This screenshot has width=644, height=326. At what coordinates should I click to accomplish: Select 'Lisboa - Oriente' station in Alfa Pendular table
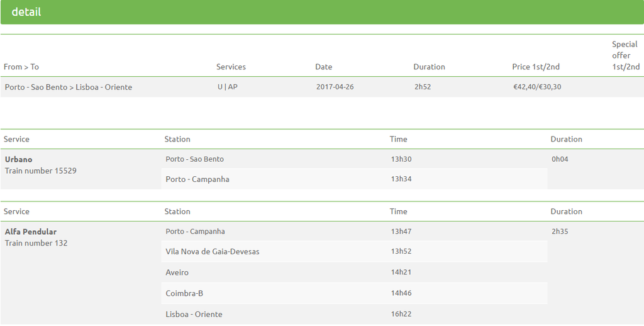pos(194,314)
